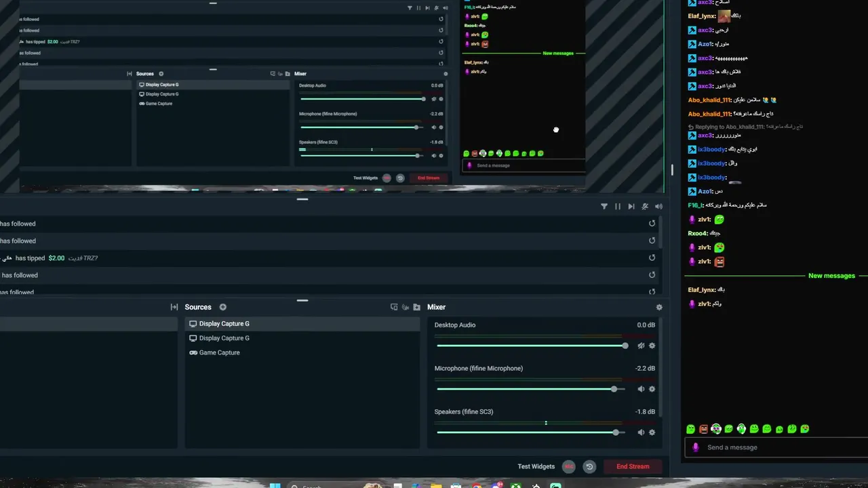
Task: Open Elaf_lynx username below New messages
Action: tap(702, 289)
